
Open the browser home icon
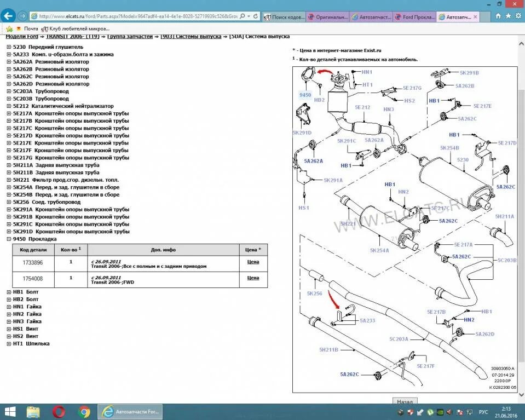pyautogui.click(x=498, y=16)
